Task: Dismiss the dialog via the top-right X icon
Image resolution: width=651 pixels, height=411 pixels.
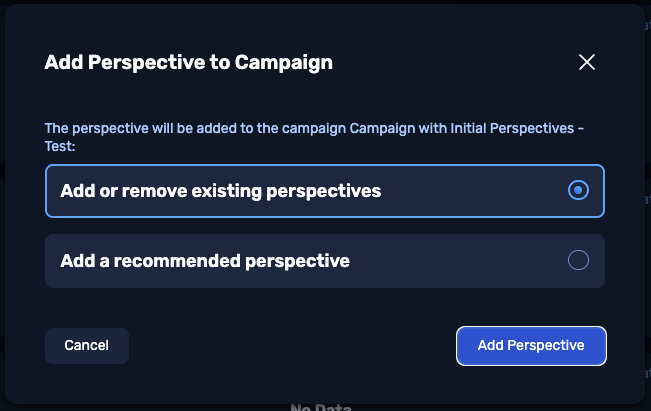Action: click(x=587, y=62)
